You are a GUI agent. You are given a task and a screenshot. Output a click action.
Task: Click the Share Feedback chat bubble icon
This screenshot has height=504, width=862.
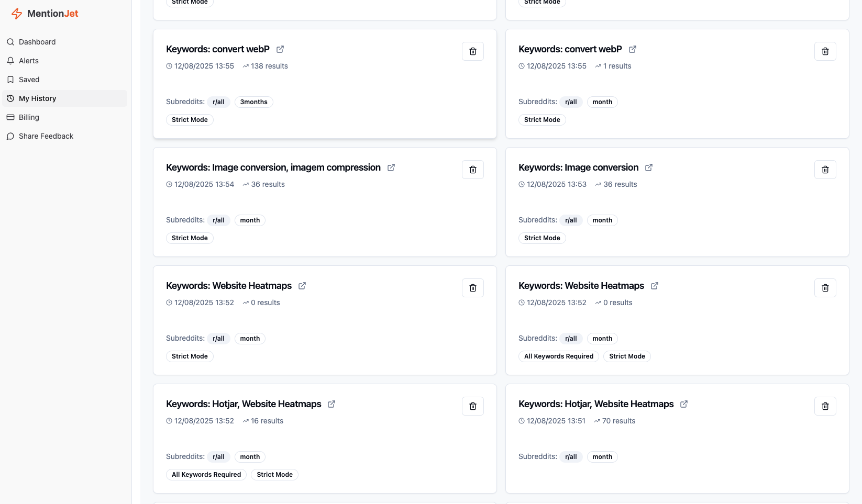(10, 136)
